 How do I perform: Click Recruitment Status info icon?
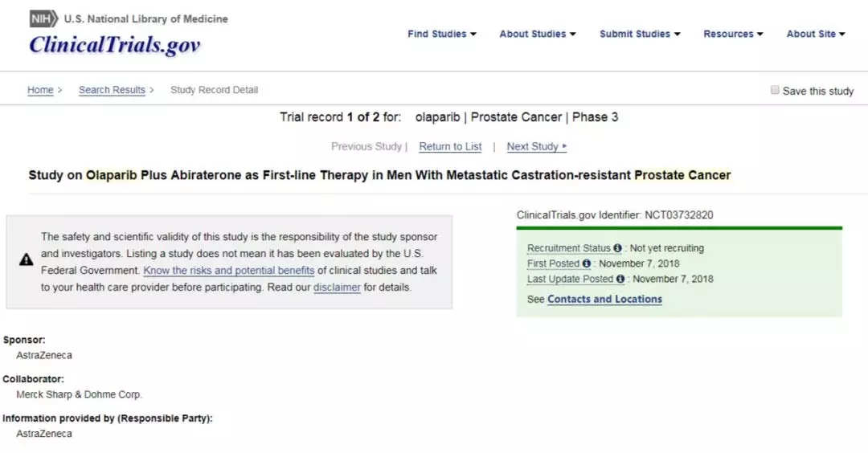(x=617, y=249)
